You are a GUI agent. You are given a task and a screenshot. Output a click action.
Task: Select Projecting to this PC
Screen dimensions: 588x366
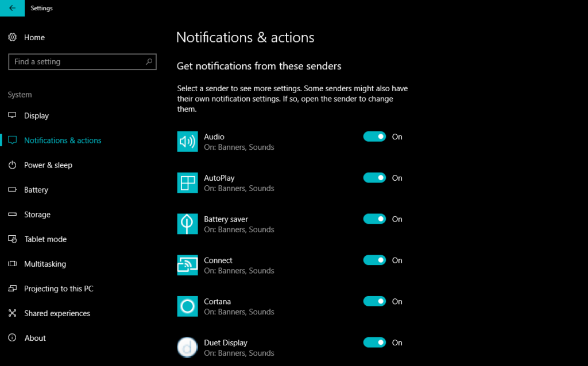[x=59, y=289]
